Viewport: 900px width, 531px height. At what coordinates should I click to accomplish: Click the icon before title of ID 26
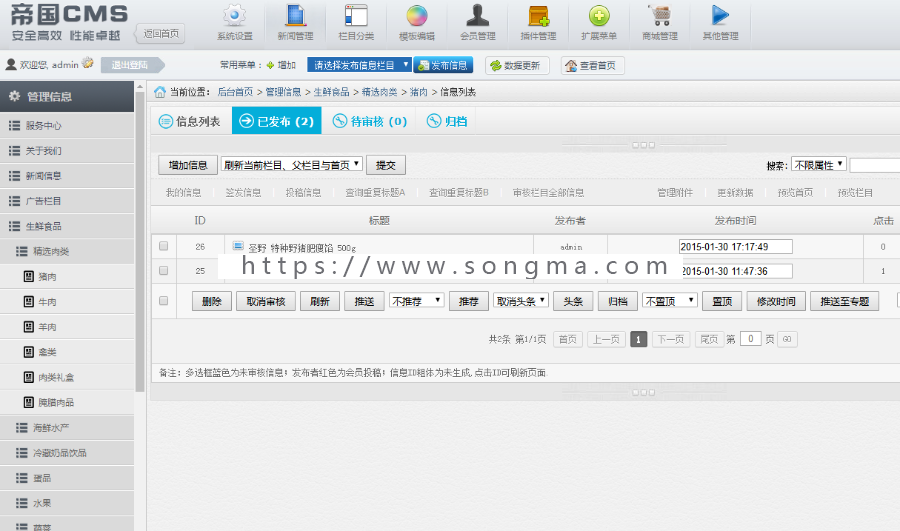tap(238, 246)
